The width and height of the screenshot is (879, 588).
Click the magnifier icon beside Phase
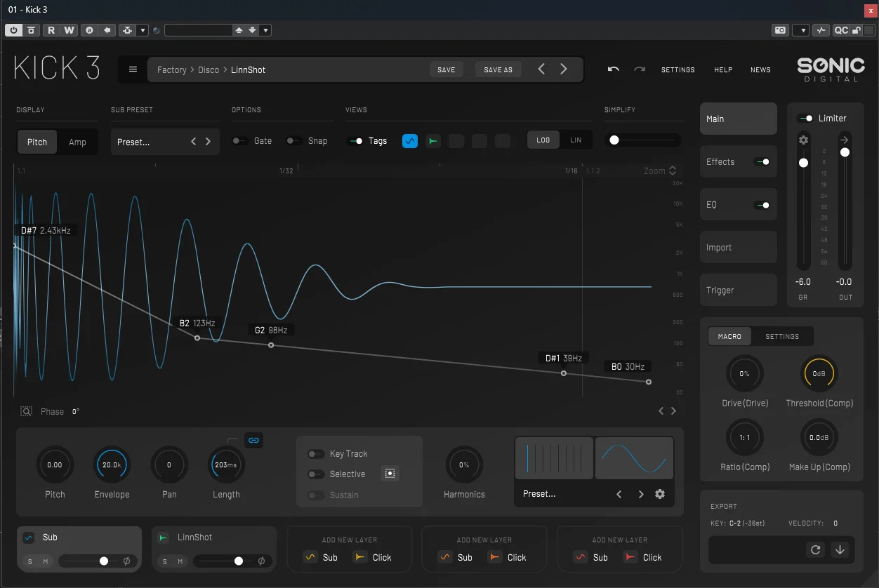point(26,412)
